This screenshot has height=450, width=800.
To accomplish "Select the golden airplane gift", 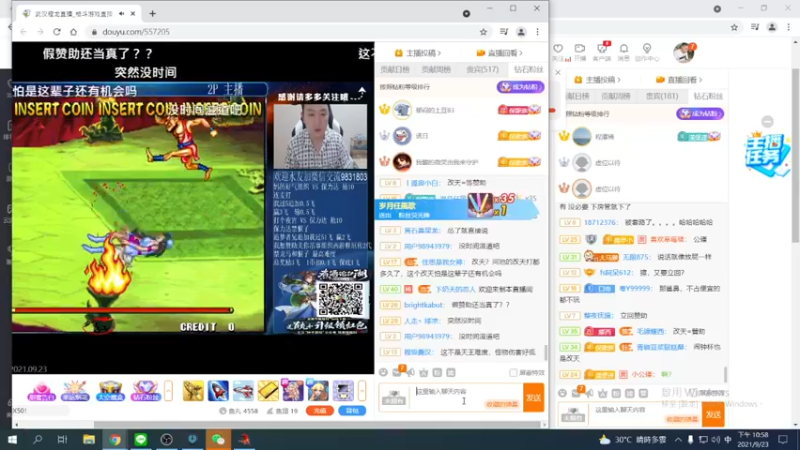I will (x=193, y=391).
